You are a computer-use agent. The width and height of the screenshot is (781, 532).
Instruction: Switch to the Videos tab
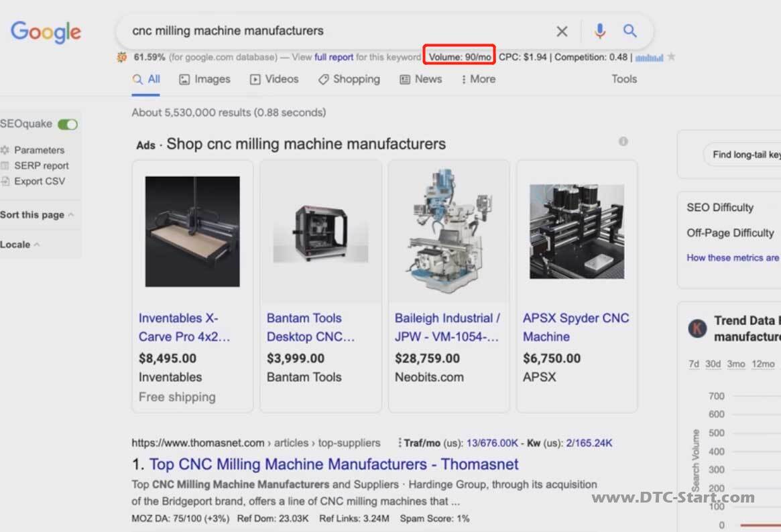274,79
